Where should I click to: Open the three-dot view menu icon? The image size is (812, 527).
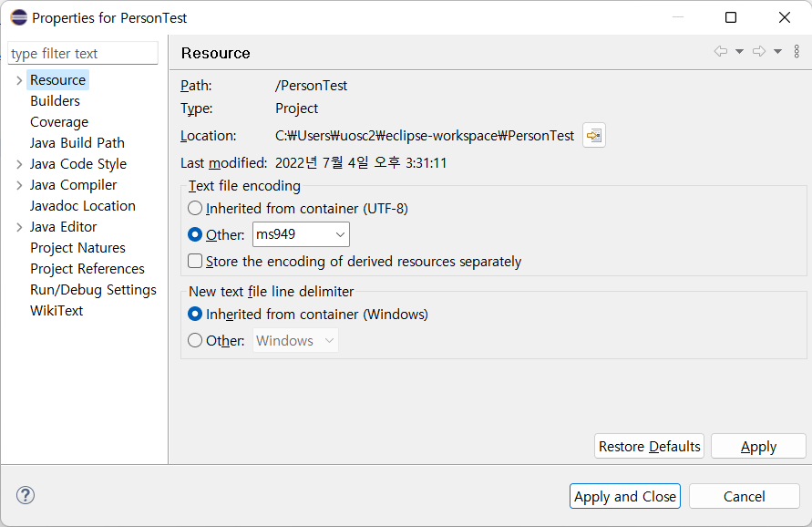click(x=797, y=51)
